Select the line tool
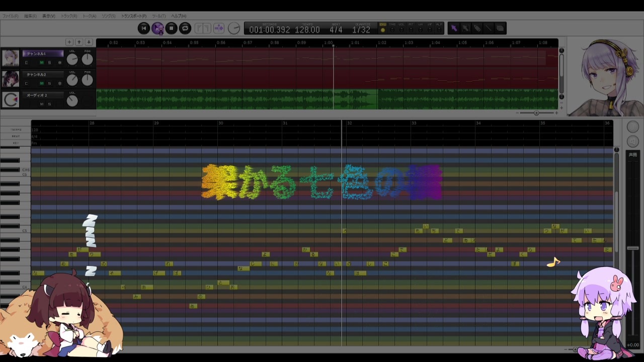This screenshot has height=362, width=644. tap(489, 28)
